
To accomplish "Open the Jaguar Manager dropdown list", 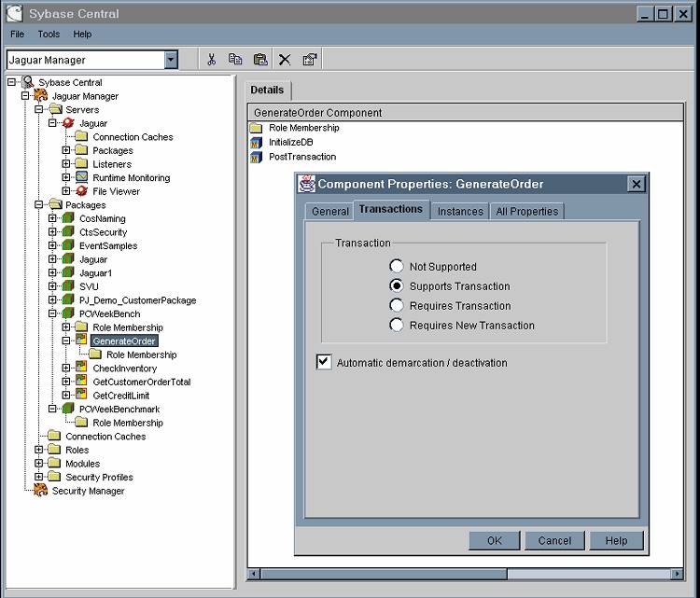I will pyautogui.click(x=171, y=60).
